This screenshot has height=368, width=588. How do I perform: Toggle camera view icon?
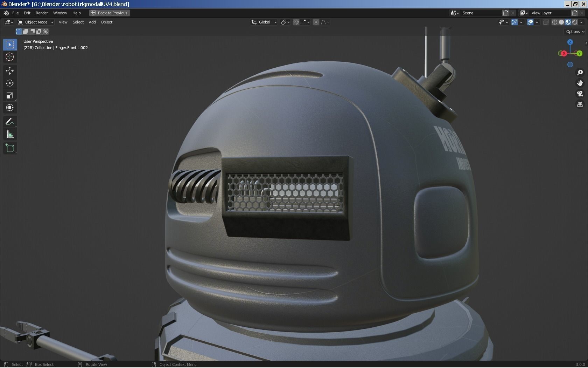(580, 94)
